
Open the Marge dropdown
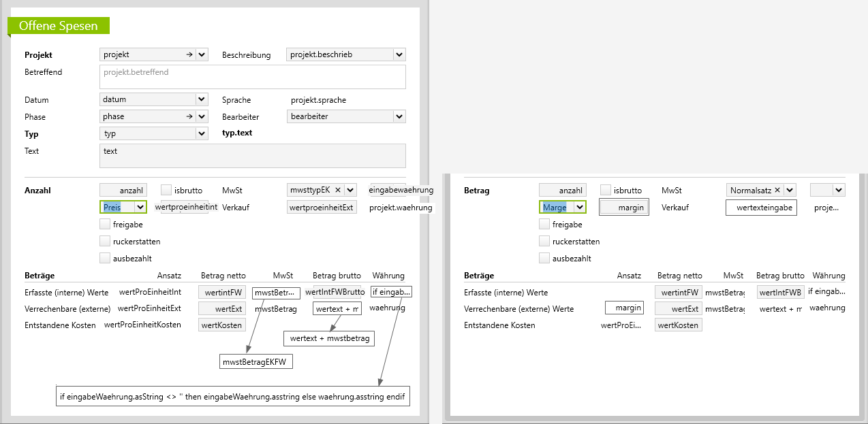click(580, 208)
